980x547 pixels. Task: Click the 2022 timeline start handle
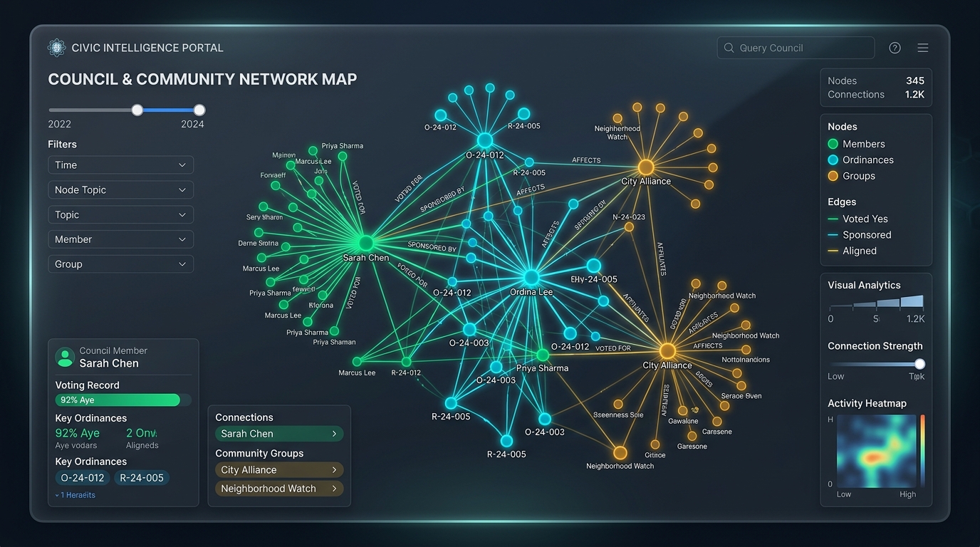click(x=137, y=110)
